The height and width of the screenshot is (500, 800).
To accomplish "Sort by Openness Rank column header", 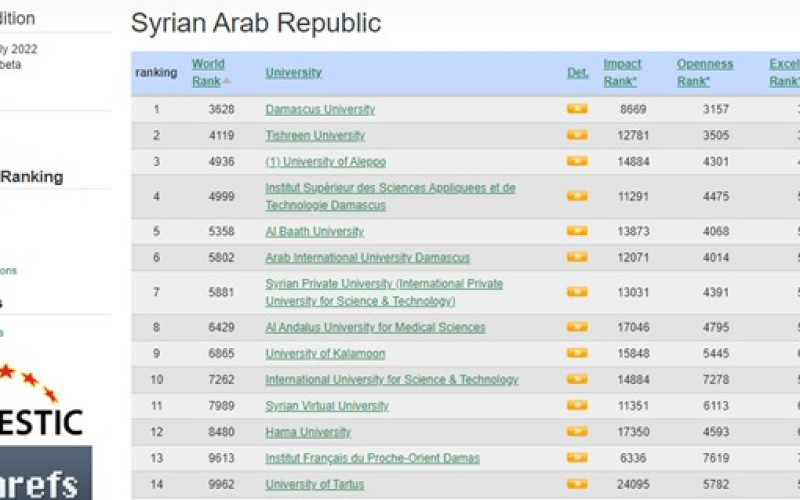I will tap(705, 72).
